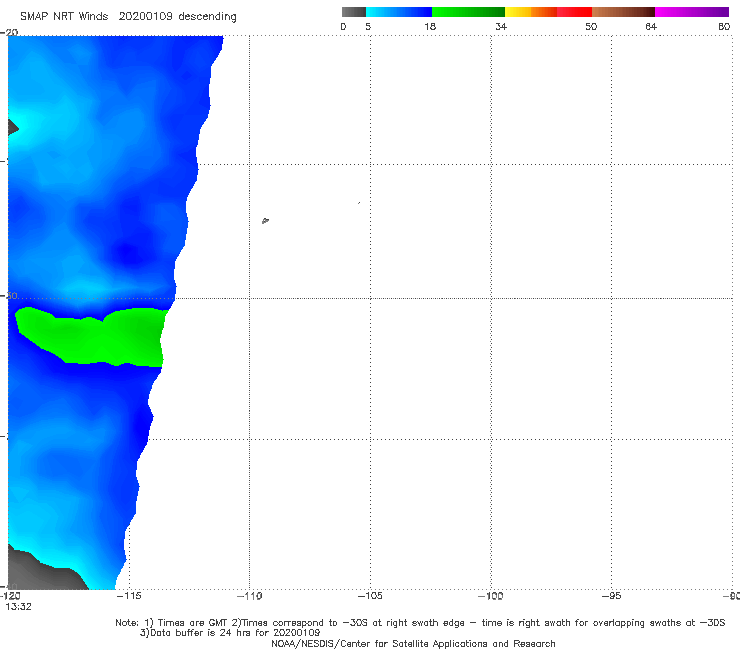Click the yellow-red 34-50 color bar segment

pyautogui.click(x=548, y=12)
